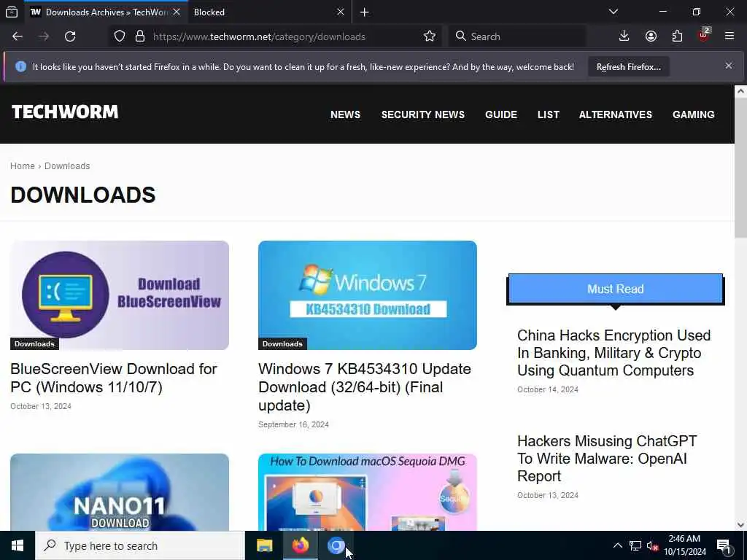Open the NANO11 Download thumbnail
The image size is (747, 560).
(120, 492)
